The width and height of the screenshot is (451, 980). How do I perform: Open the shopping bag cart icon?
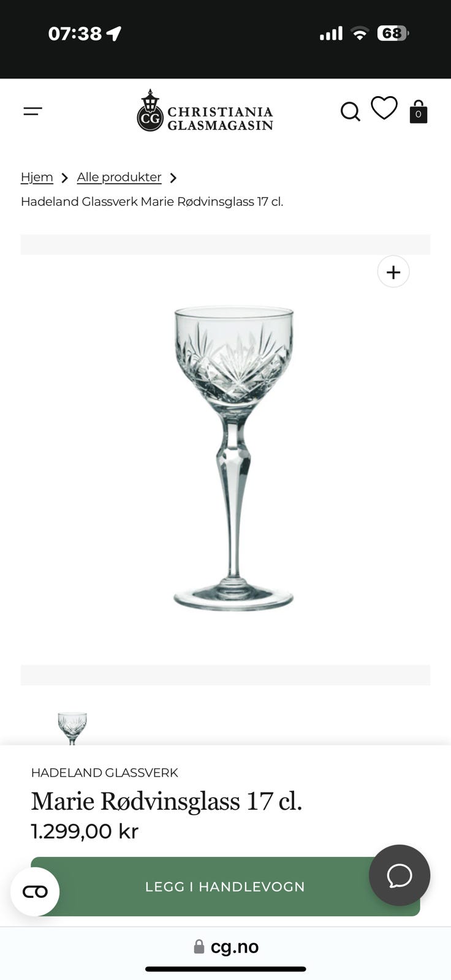click(419, 112)
